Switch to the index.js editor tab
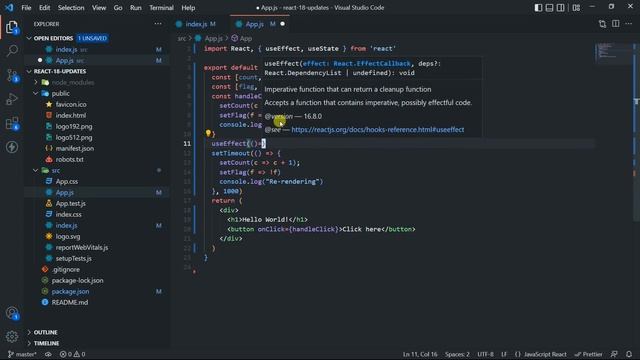 196,24
